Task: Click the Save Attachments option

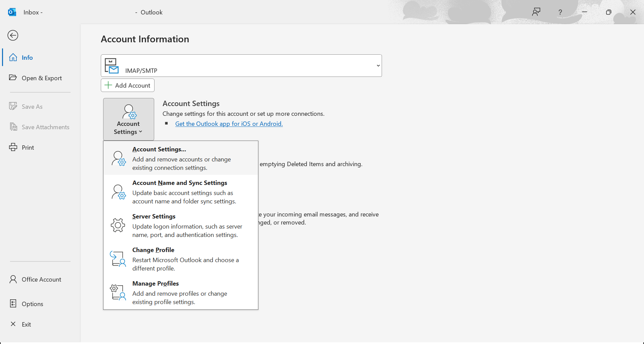Action: [40, 127]
